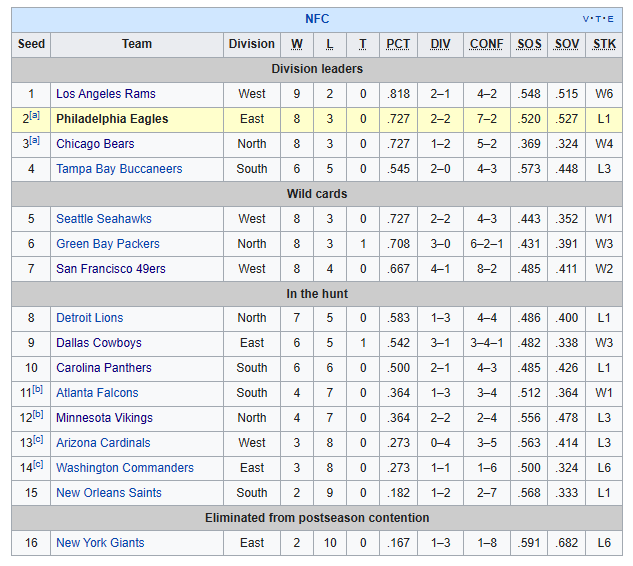Open Detroit Lions team link
The height and width of the screenshot is (566, 633).
click(90, 318)
